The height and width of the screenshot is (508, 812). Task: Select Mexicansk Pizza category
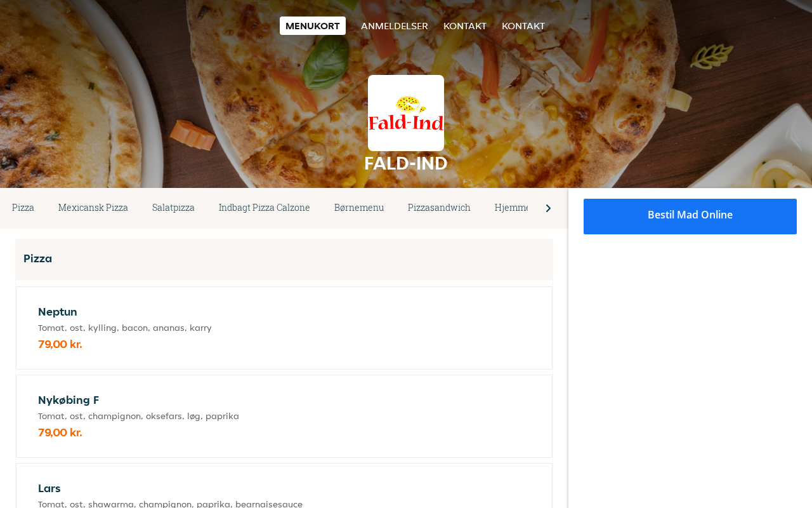[93, 208]
